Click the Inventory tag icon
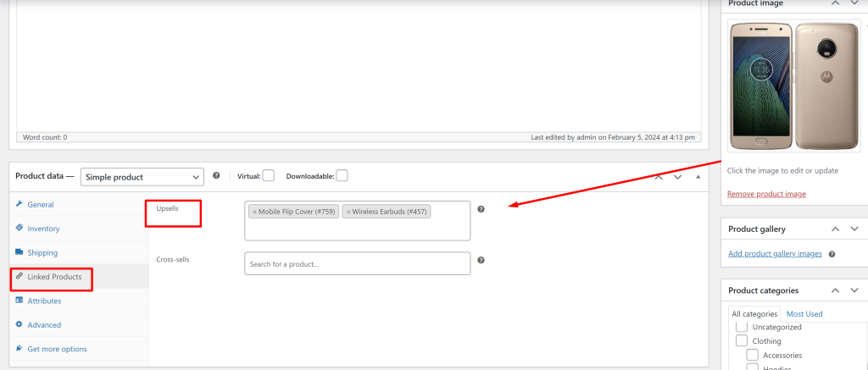 19,228
